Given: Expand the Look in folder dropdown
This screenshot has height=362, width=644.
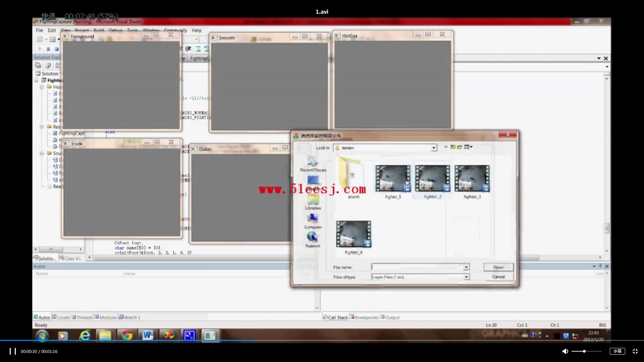Looking at the screenshot, I should click(434, 148).
